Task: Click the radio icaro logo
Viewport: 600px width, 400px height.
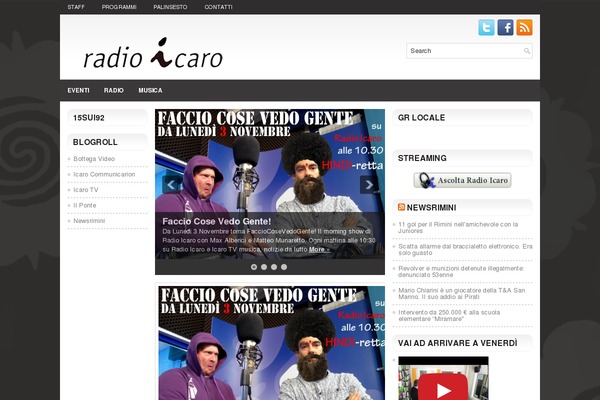Action: 153,54
